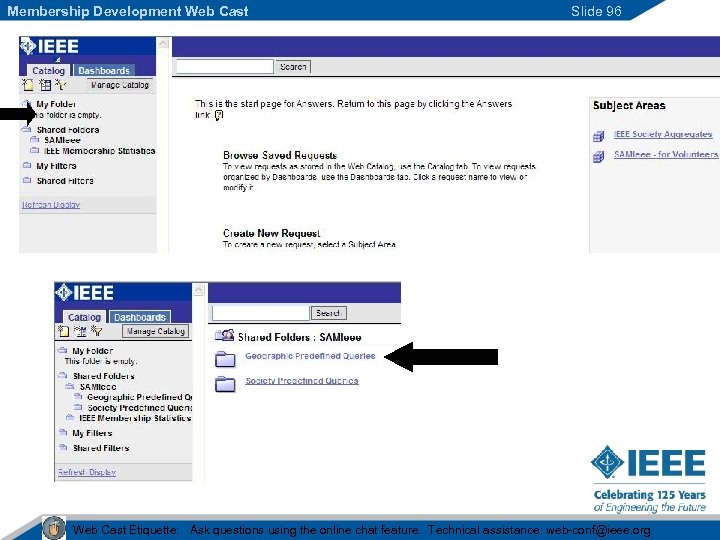Image resolution: width=720 pixels, height=540 pixels.
Task: Click Subject Areas heading
Action: click(629, 106)
